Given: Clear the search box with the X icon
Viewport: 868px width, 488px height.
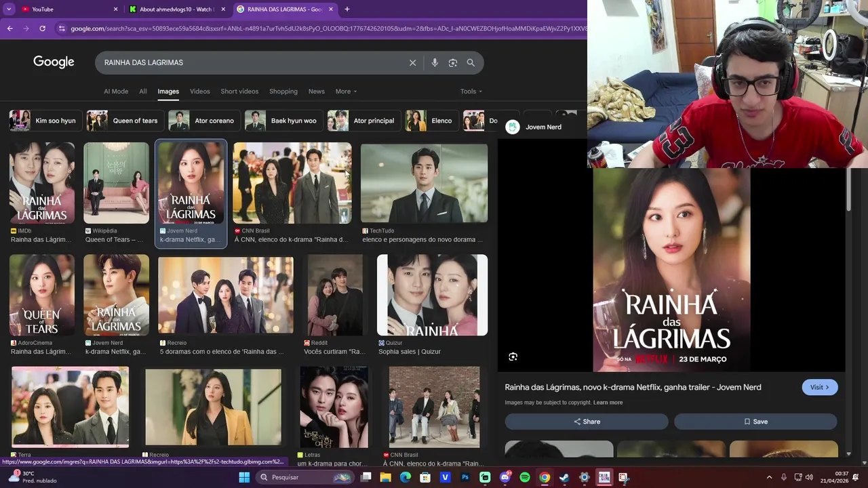Looking at the screenshot, I should 412,62.
